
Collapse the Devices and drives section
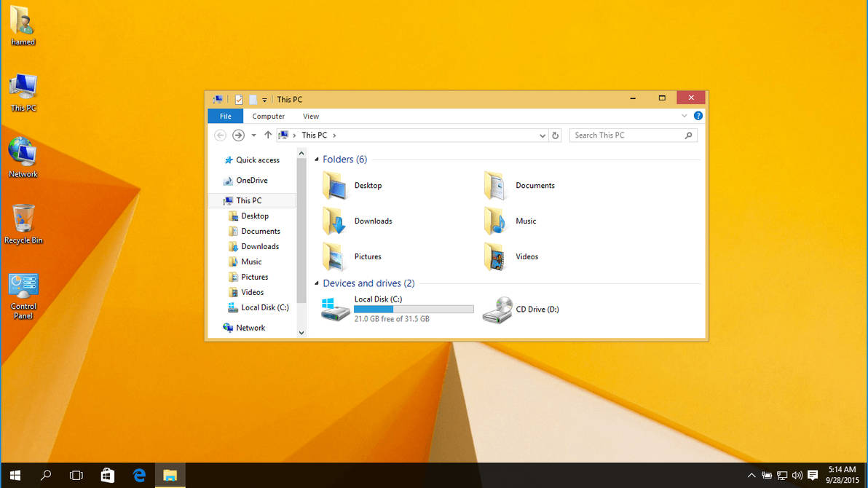(x=316, y=283)
